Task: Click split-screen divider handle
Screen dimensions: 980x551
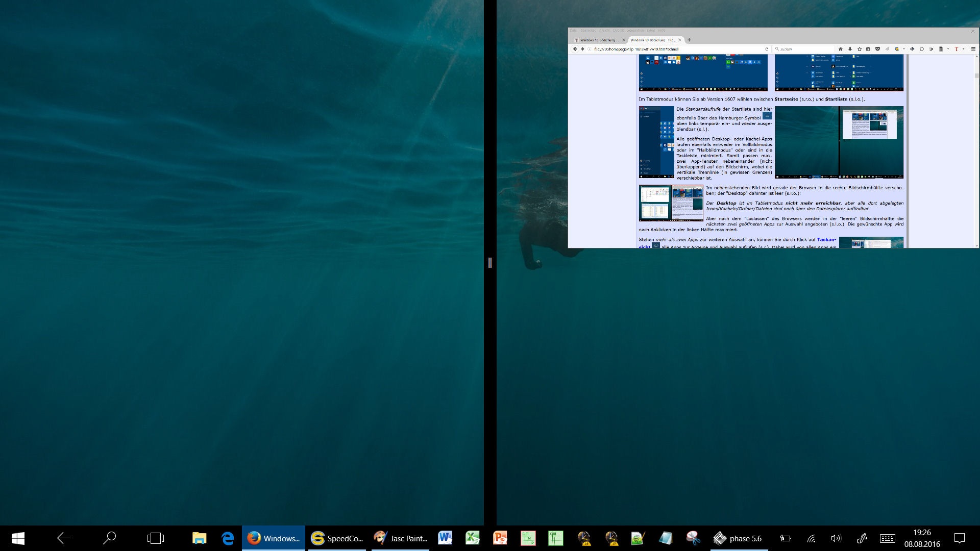Action: [490, 263]
